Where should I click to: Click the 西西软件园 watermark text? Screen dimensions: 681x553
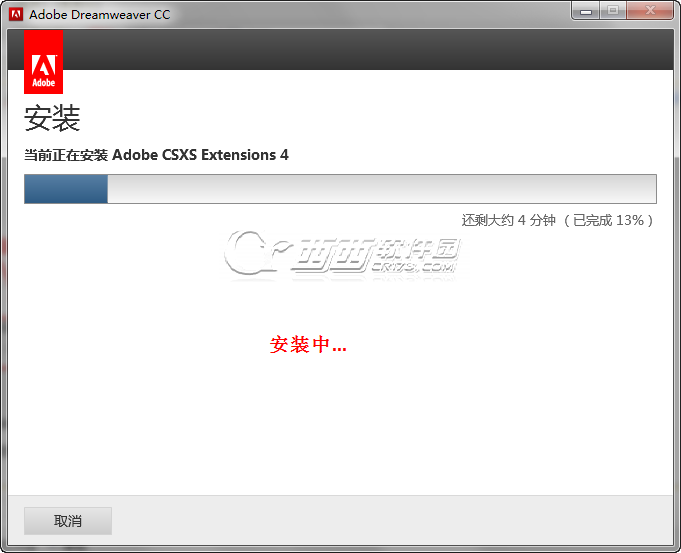click(x=375, y=251)
